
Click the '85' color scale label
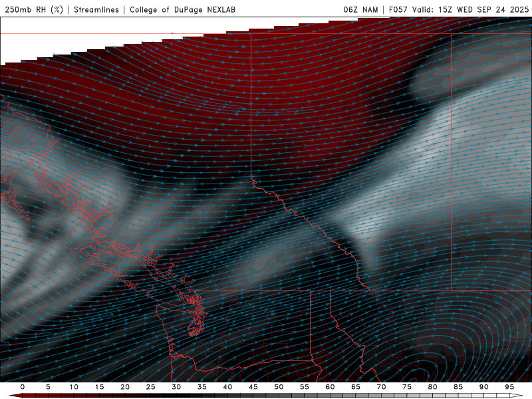coord(458,387)
